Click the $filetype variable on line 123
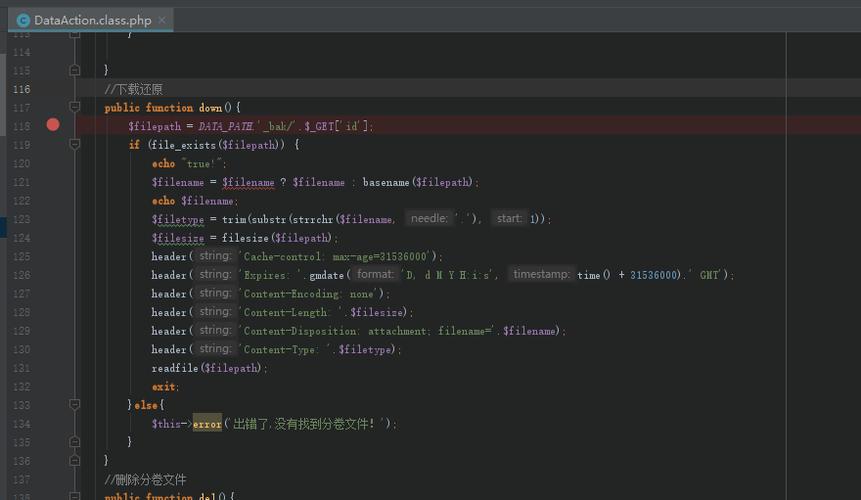The image size is (861, 500). tap(178, 219)
